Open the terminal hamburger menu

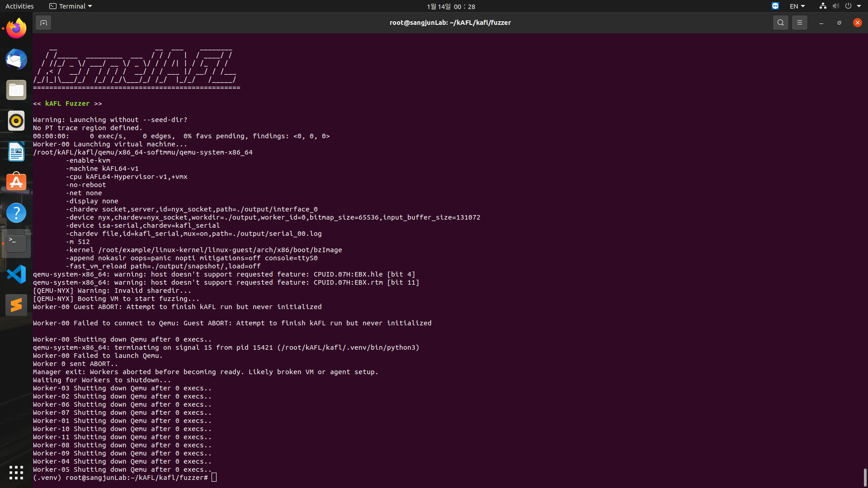click(799, 22)
